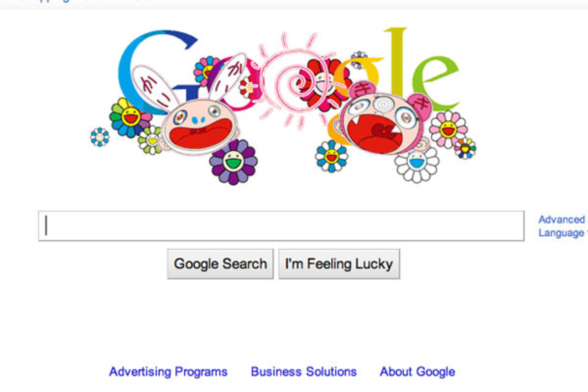Click the rainbow-petaled flower beside the blue G

tap(129, 118)
